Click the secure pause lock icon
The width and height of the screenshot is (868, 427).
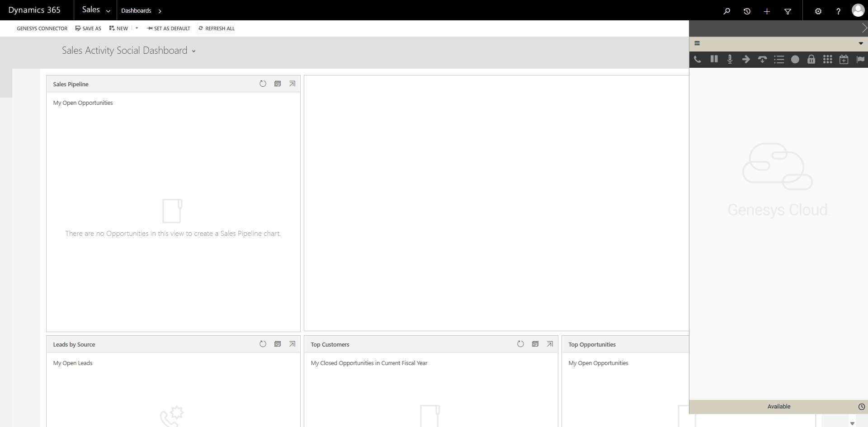tap(811, 59)
